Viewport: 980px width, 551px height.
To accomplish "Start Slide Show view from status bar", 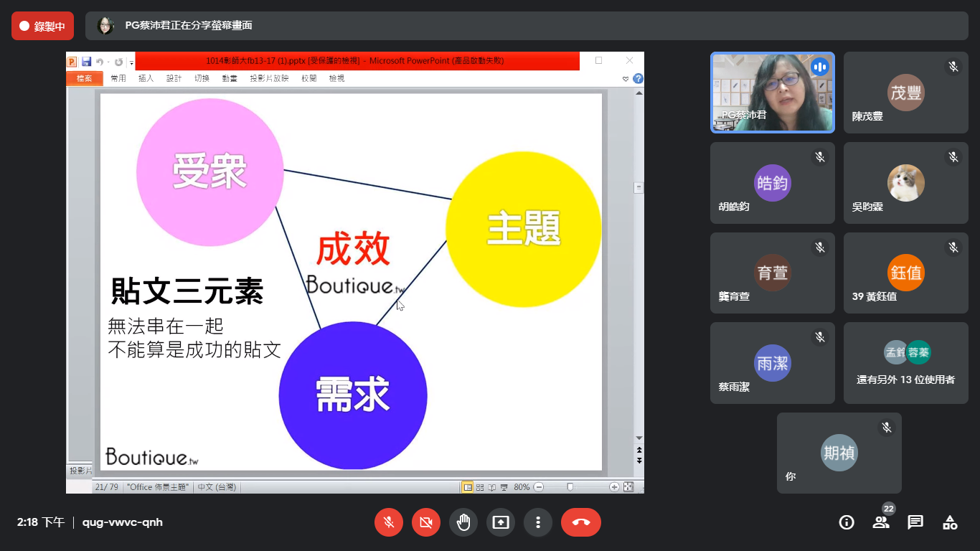I will click(504, 487).
